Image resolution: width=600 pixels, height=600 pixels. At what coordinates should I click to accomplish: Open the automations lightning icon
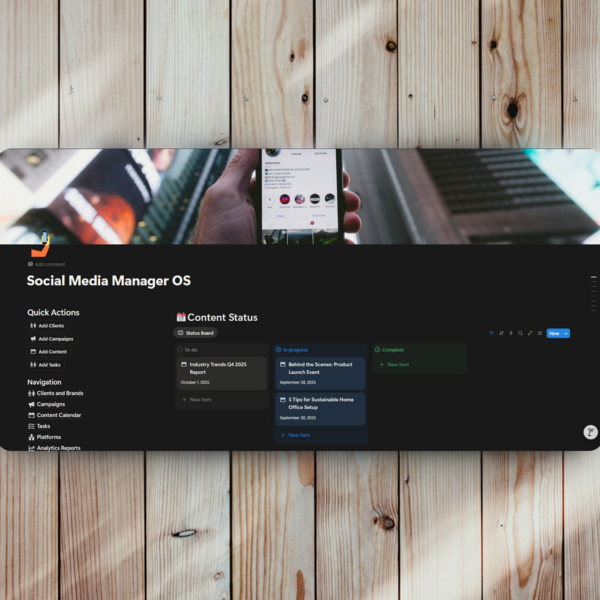click(x=511, y=333)
